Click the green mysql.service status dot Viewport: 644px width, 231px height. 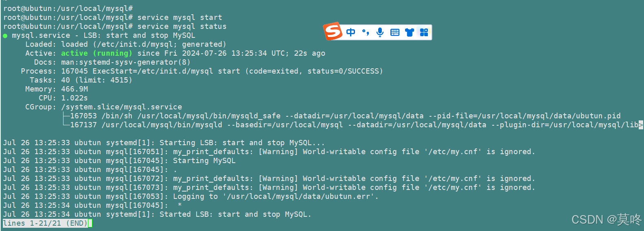tap(5, 36)
